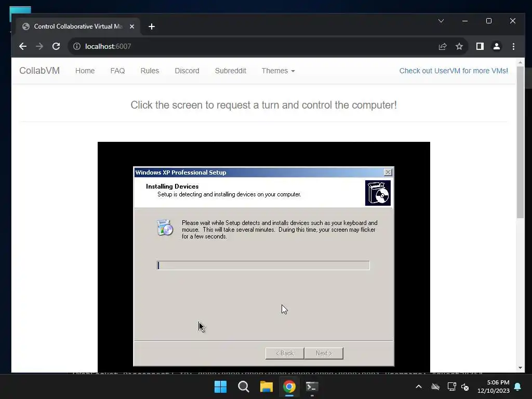The image size is (532, 399).
Task: Open Windows taskbar search
Action: point(243,387)
